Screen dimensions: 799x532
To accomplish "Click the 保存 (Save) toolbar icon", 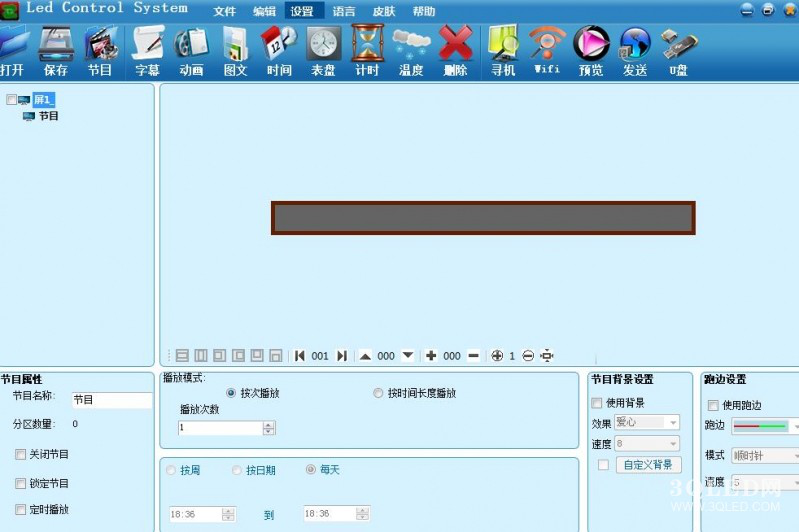I will click(x=56, y=51).
